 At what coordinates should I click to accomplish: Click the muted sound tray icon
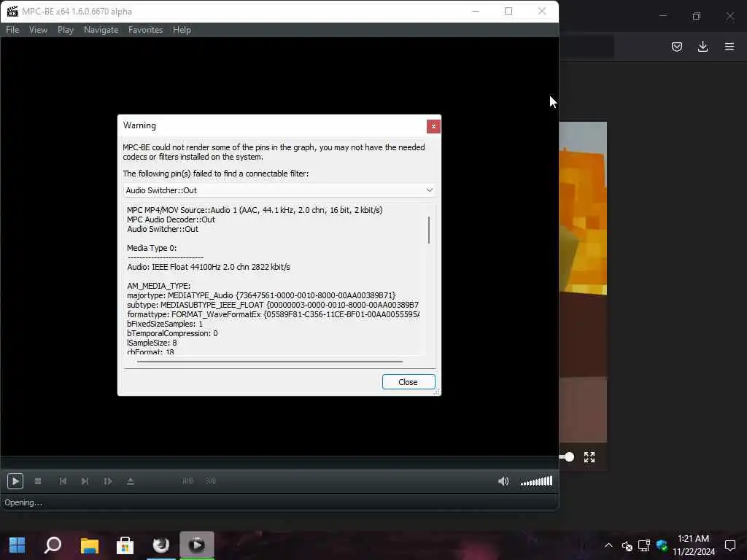[627, 545]
